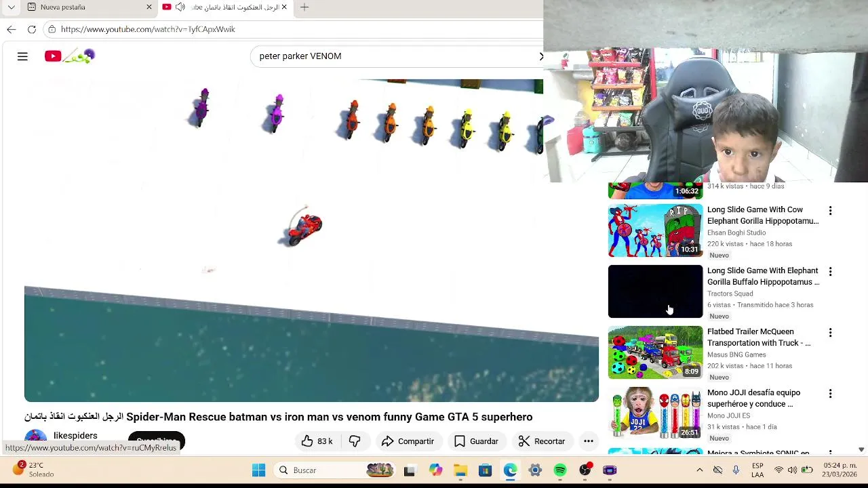Screen dimensions: 868x488
Task: Open Mono JOJI desafía equipo superhéroe title
Action: [x=753, y=399]
